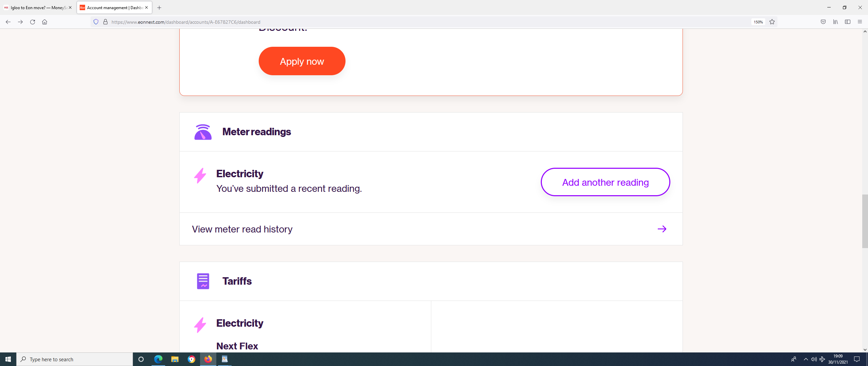Click the 150% zoom level indicator

(x=758, y=22)
